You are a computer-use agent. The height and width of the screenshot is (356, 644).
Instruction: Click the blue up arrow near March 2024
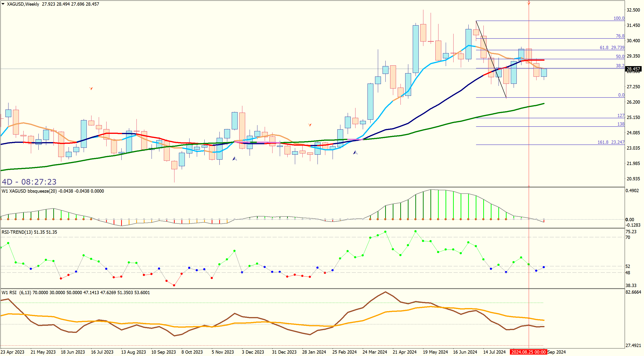355,153
